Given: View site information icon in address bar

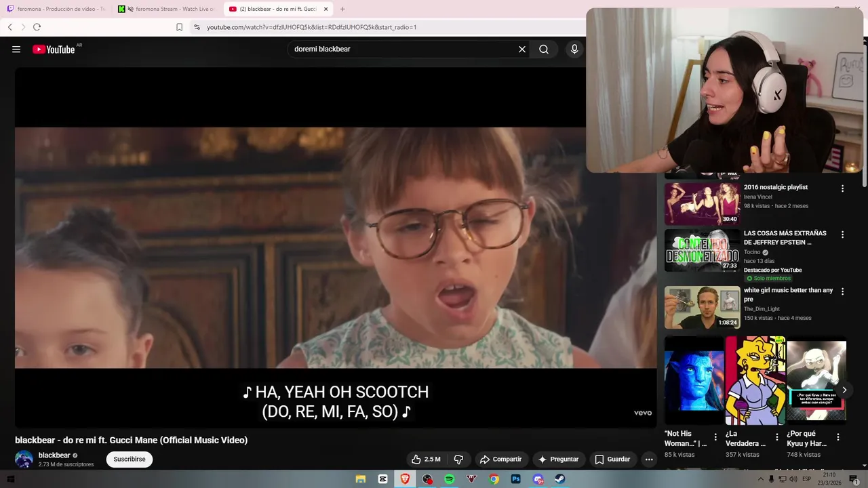Looking at the screenshot, I should click(x=197, y=27).
